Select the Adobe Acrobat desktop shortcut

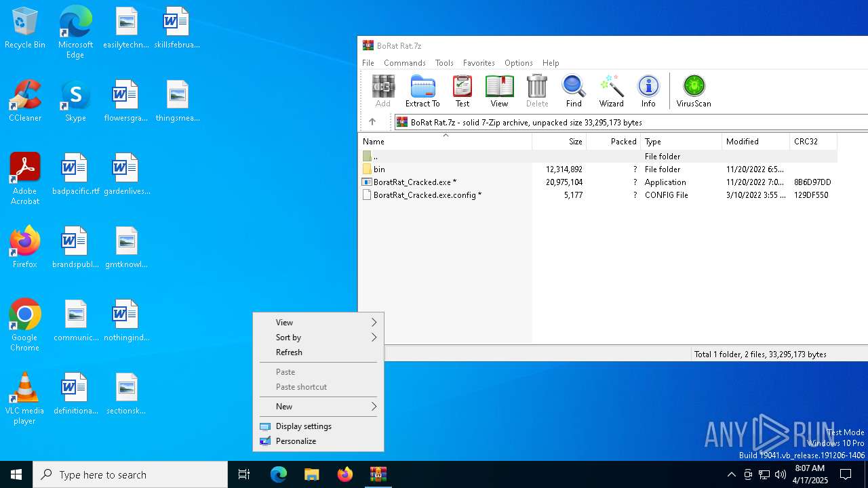(x=25, y=179)
